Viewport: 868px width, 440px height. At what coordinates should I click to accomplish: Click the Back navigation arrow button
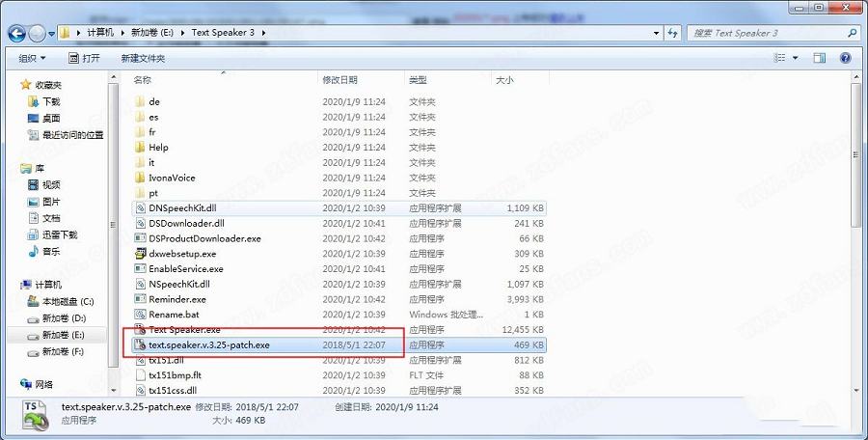pos(16,33)
